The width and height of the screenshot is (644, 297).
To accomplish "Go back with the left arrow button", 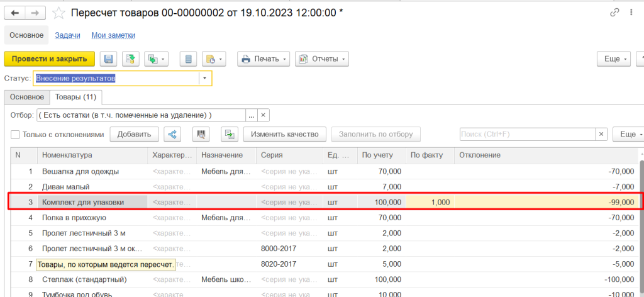I will tap(15, 13).
